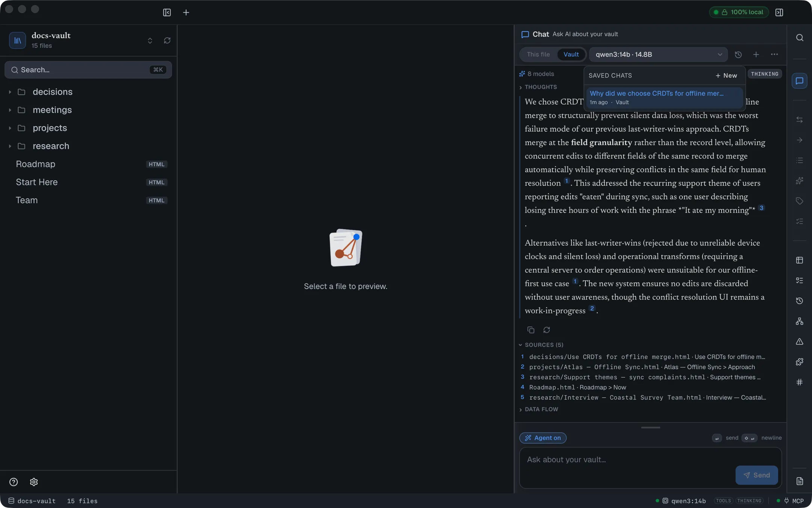The image size is (812, 508).
Task: Open the help question mark icon
Action: tap(14, 482)
